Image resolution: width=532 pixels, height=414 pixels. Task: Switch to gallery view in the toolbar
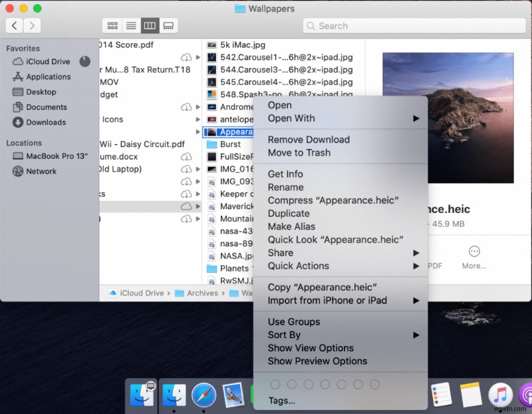[168, 25]
